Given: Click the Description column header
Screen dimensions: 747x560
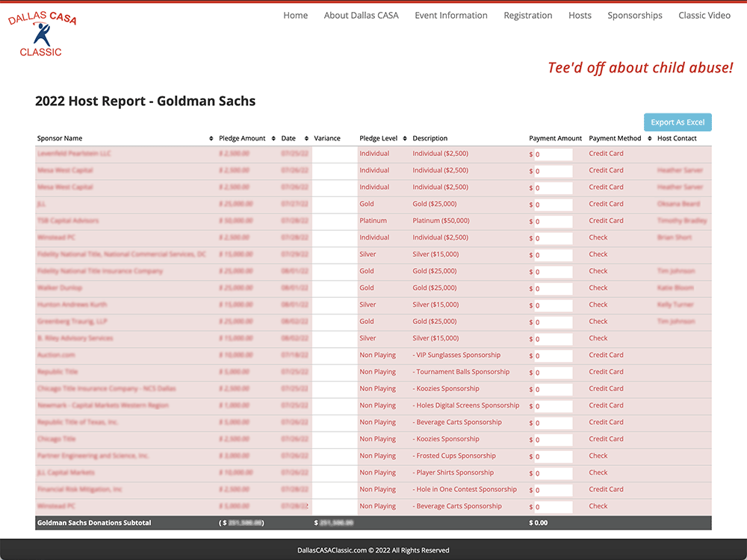Looking at the screenshot, I should [x=430, y=139].
